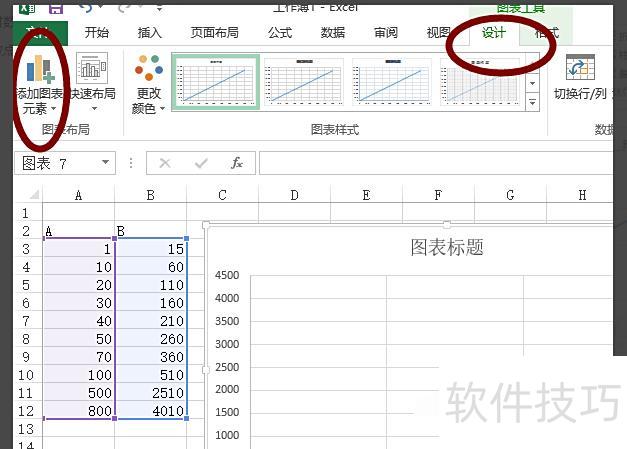
Task: Select column B header
Action: click(150, 195)
